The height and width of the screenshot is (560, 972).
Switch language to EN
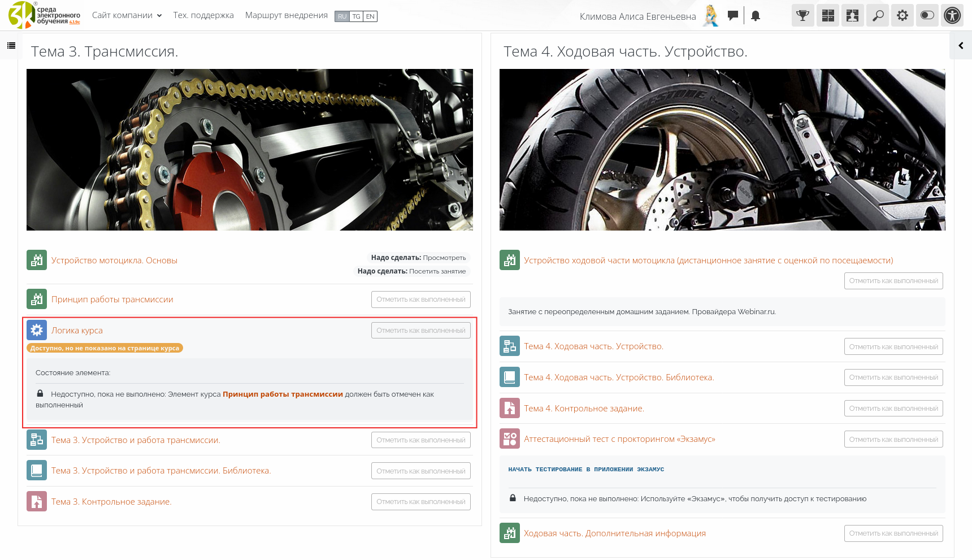370,16
